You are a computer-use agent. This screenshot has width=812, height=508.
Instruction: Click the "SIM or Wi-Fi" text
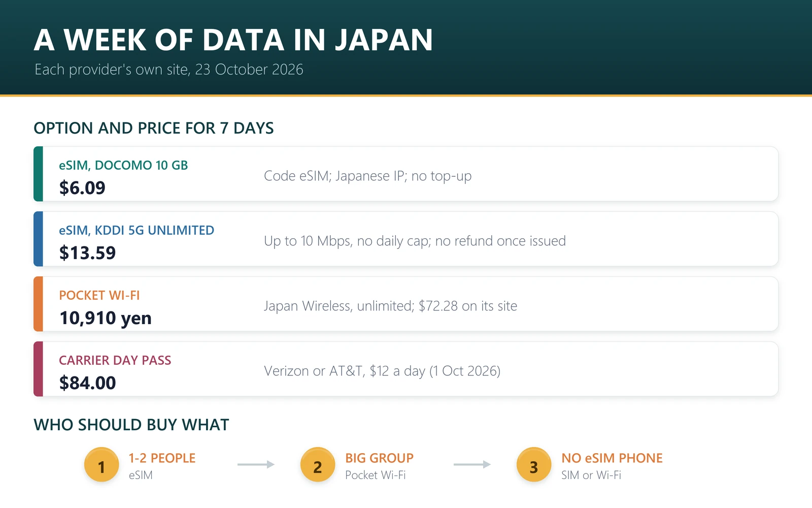pos(591,475)
